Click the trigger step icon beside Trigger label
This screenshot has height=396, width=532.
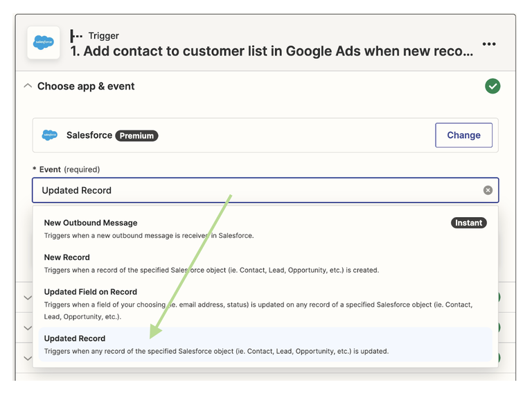[76, 35]
